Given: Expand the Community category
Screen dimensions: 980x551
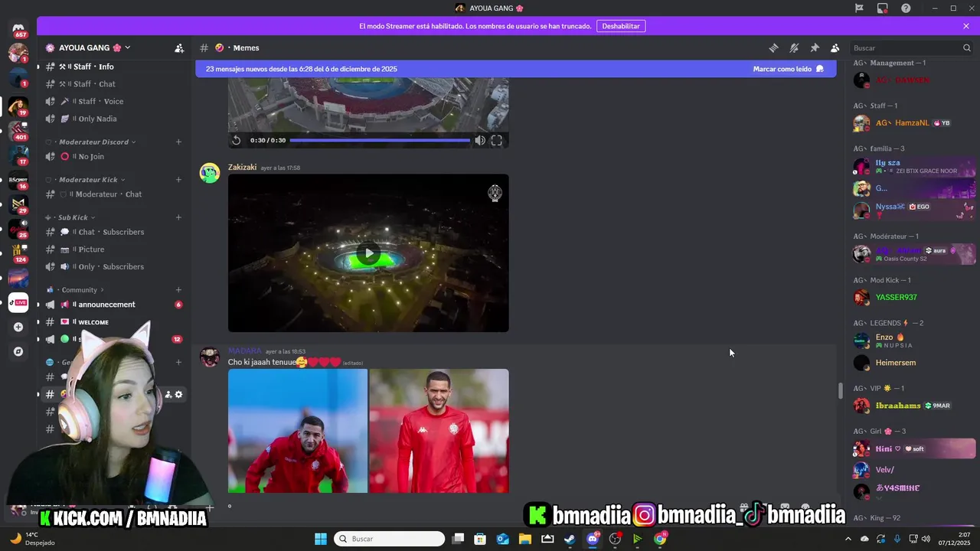Looking at the screenshot, I should point(75,290).
